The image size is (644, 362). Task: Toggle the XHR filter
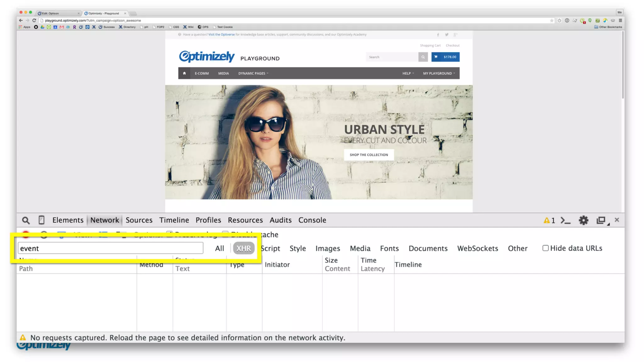pos(243,248)
